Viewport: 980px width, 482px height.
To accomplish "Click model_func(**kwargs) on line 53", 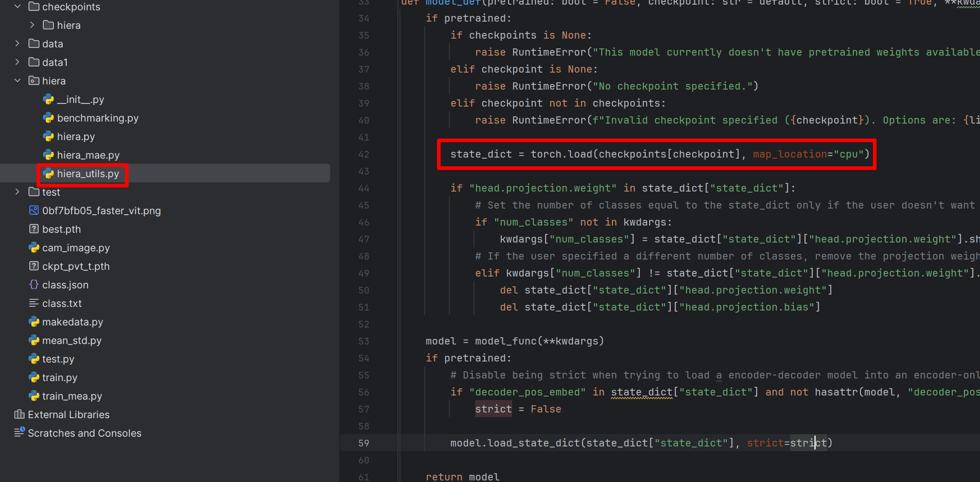I will [x=539, y=341].
